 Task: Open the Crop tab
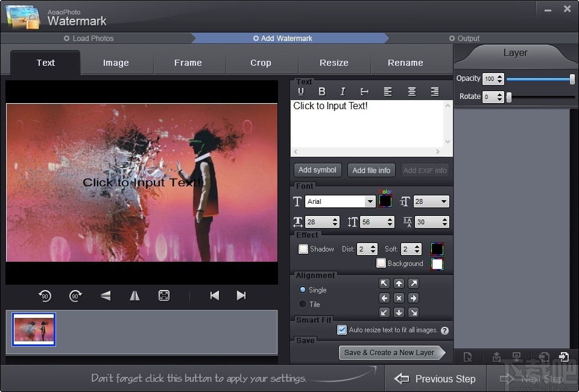pos(261,63)
